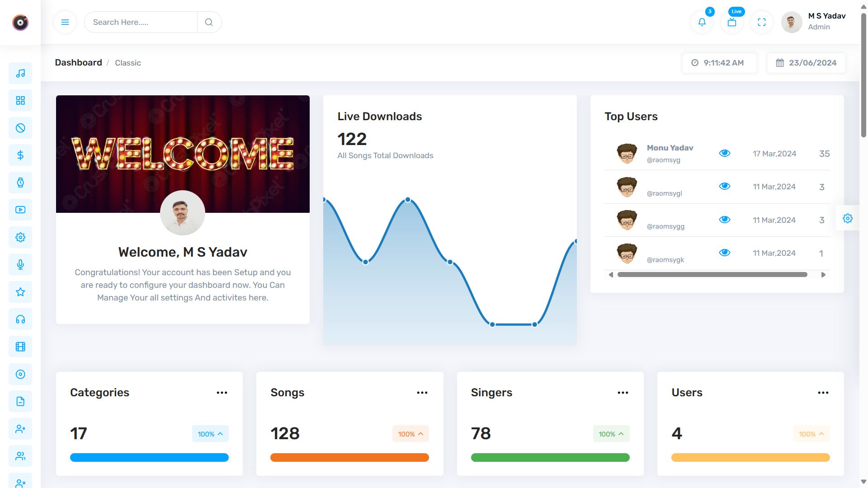Click the star sidebar icon
Image resolution: width=868 pixels, height=488 pixels.
(20, 292)
